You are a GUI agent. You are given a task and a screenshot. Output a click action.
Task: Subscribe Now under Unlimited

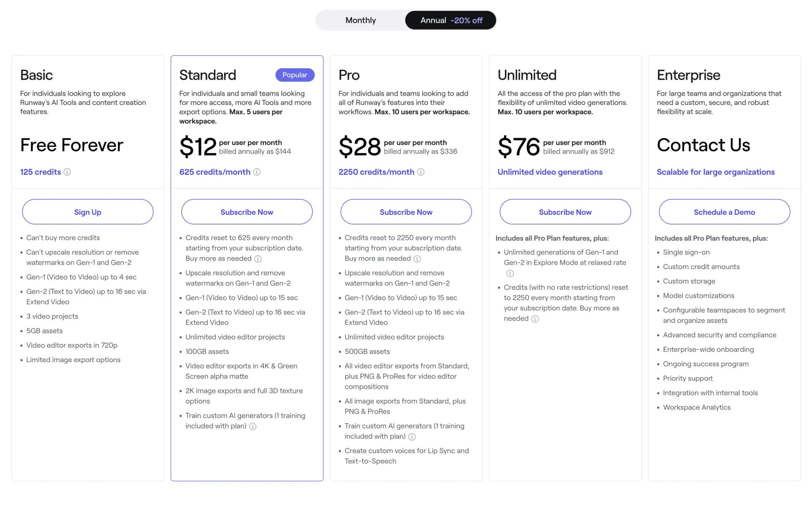565,212
